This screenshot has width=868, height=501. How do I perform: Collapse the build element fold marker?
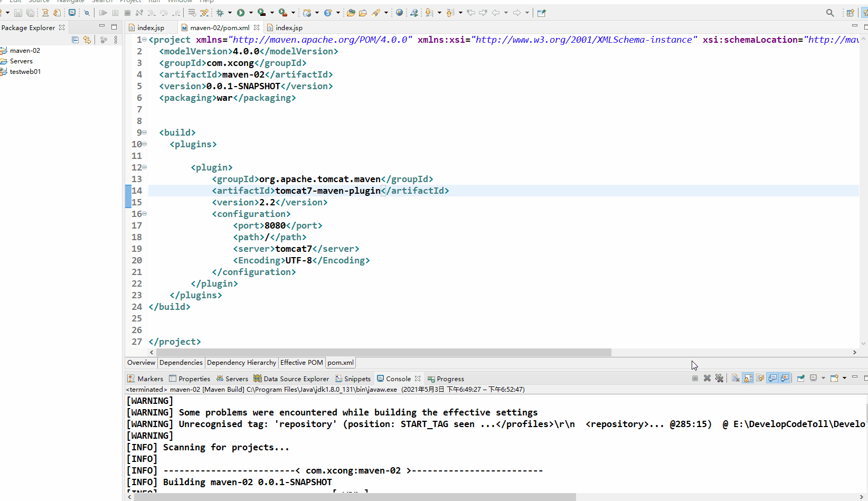tap(144, 133)
